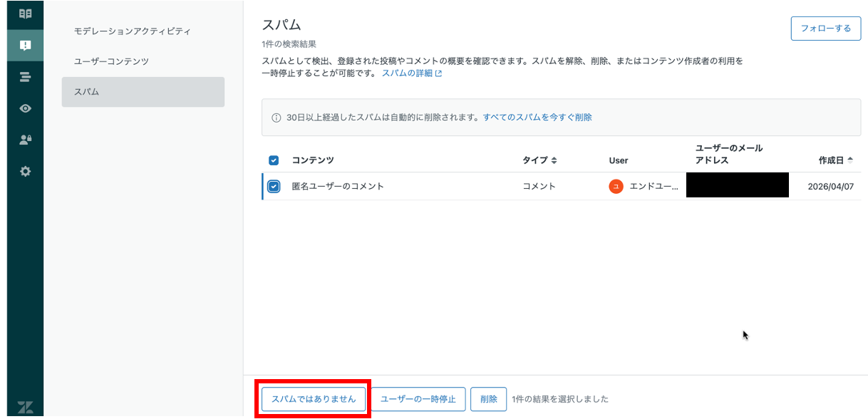Click the Zendesk logo at sidebar bottom

click(25, 408)
